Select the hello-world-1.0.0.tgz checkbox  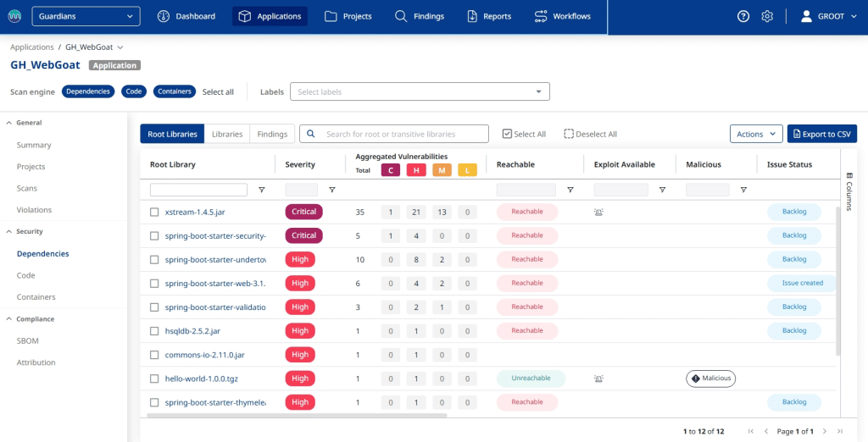(154, 378)
